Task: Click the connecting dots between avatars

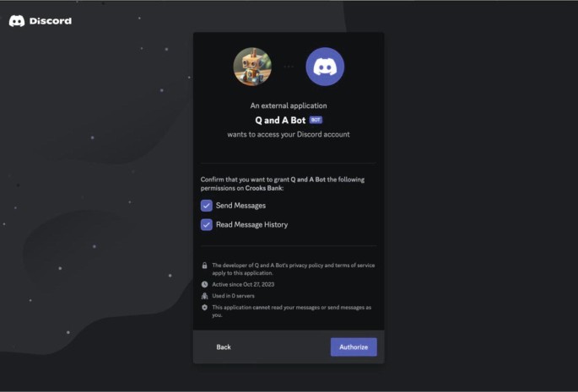Action: click(x=289, y=67)
